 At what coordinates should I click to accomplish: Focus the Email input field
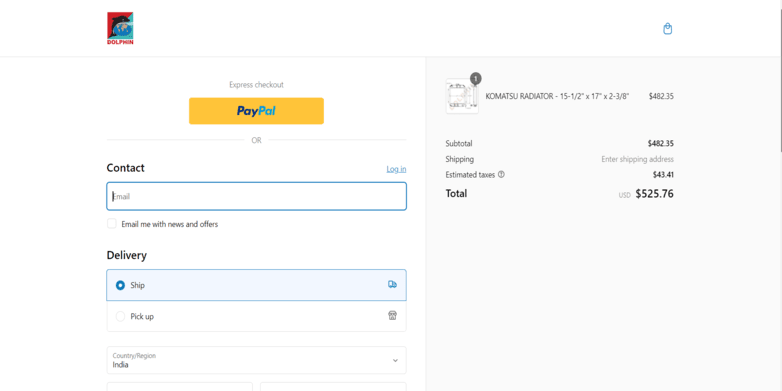point(256,196)
